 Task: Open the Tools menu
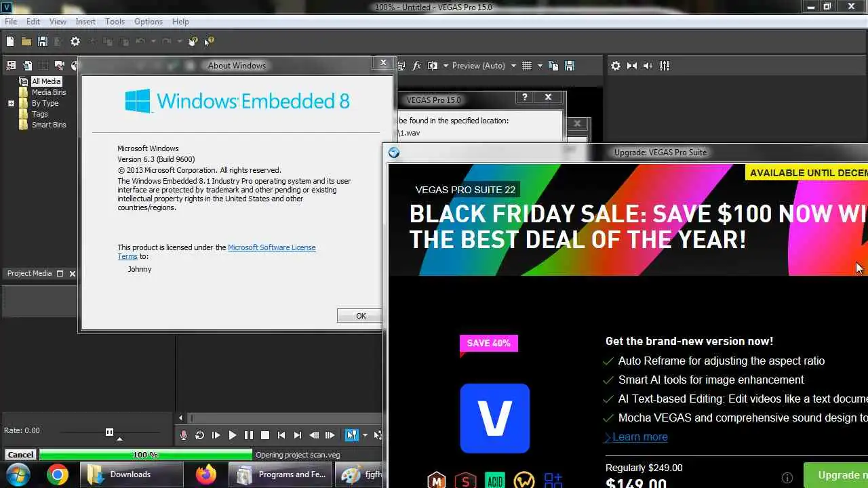click(x=115, y=22)
